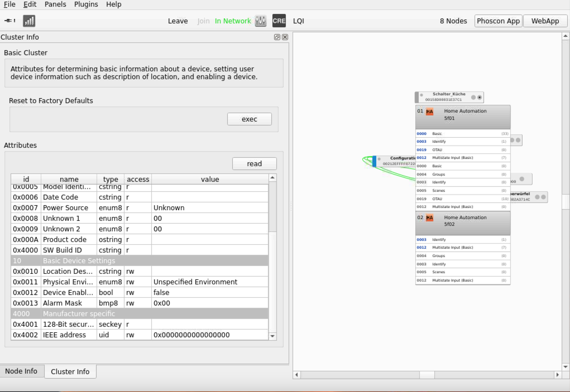
Task: Click the Basic Device Settings section row
Action: tap(140, 261)
